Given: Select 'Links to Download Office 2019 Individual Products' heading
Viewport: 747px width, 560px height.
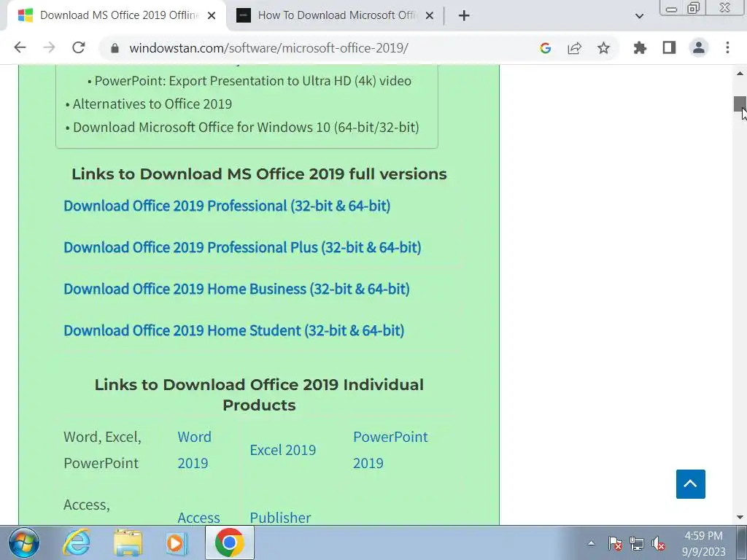Looking at the screenshot, I should [259, 394].
